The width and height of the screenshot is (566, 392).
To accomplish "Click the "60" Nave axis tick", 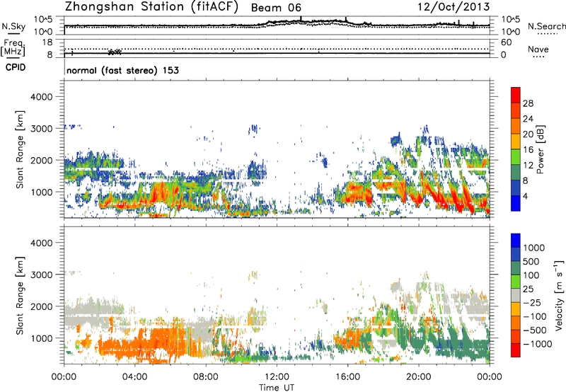I will 506,42.
